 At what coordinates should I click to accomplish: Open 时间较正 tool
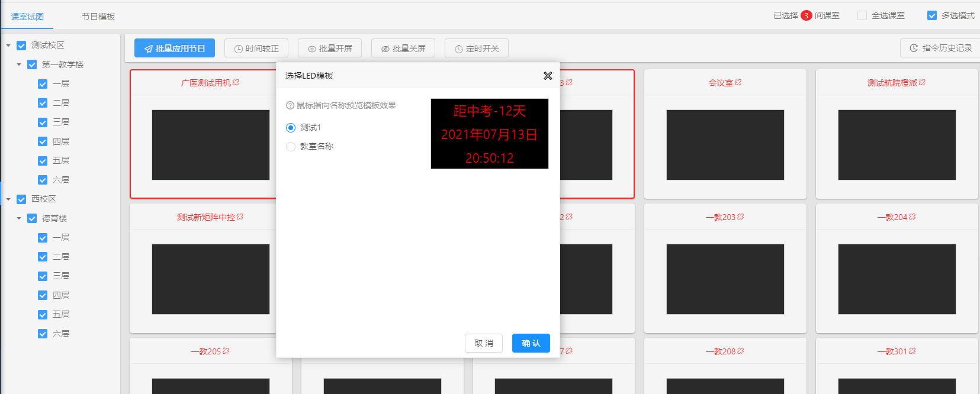pos(256,48)
